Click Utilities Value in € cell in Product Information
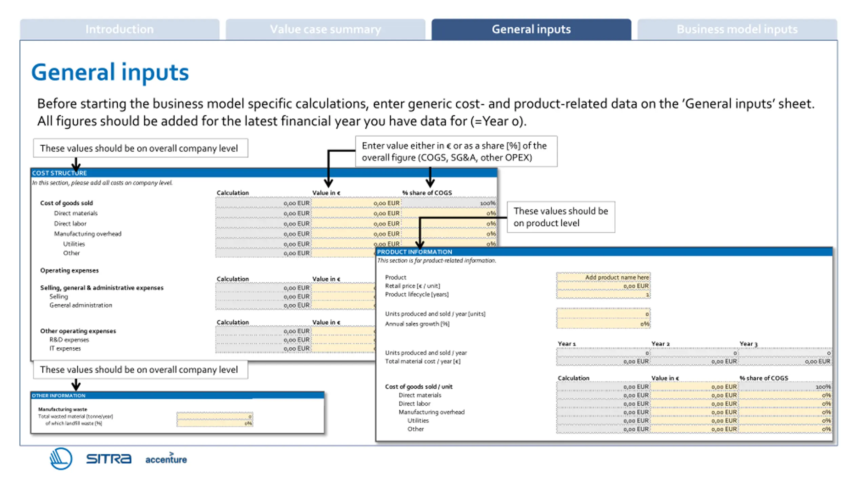 point(694,421)
